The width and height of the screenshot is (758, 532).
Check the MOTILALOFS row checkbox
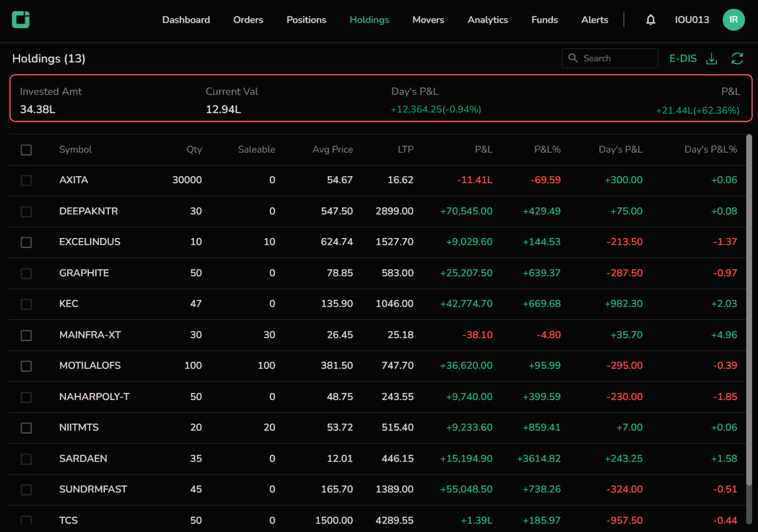point(26,366)
